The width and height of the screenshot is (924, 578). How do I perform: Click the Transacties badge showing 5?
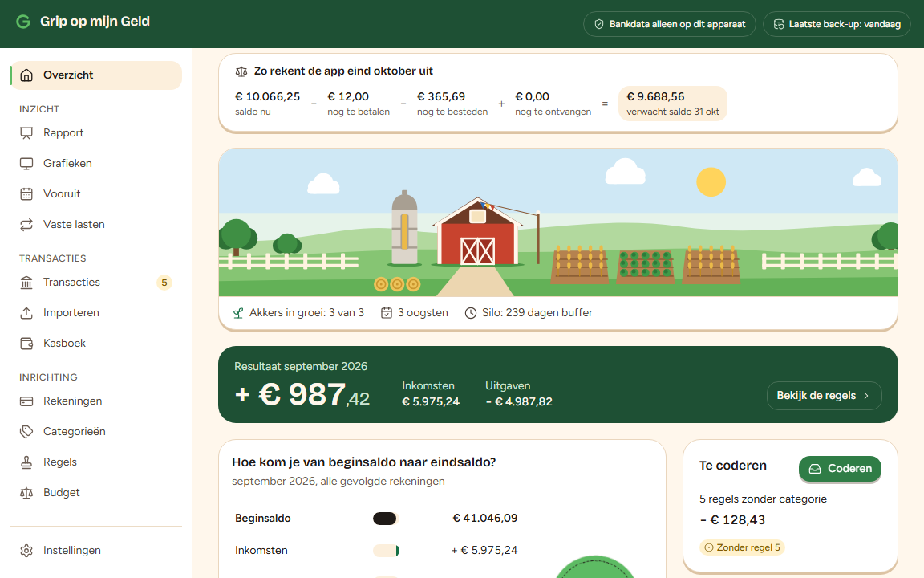pos(164,283)
